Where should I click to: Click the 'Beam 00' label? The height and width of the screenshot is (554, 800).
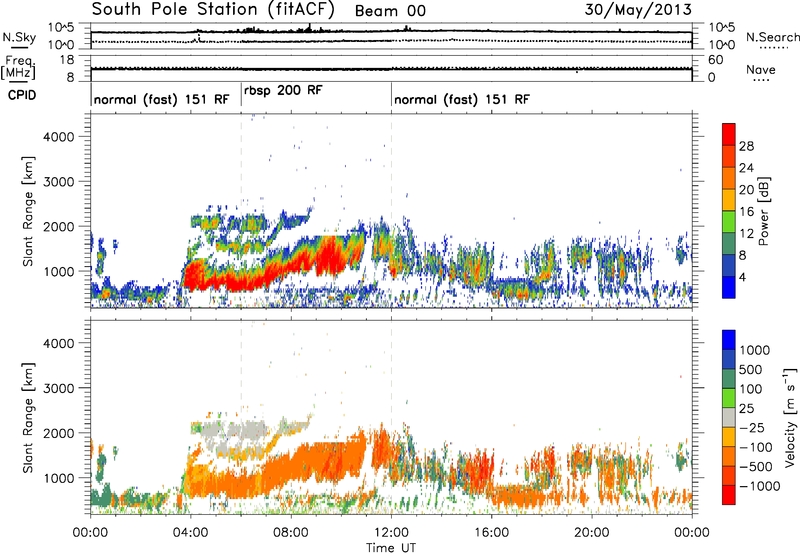coord(390,11)
